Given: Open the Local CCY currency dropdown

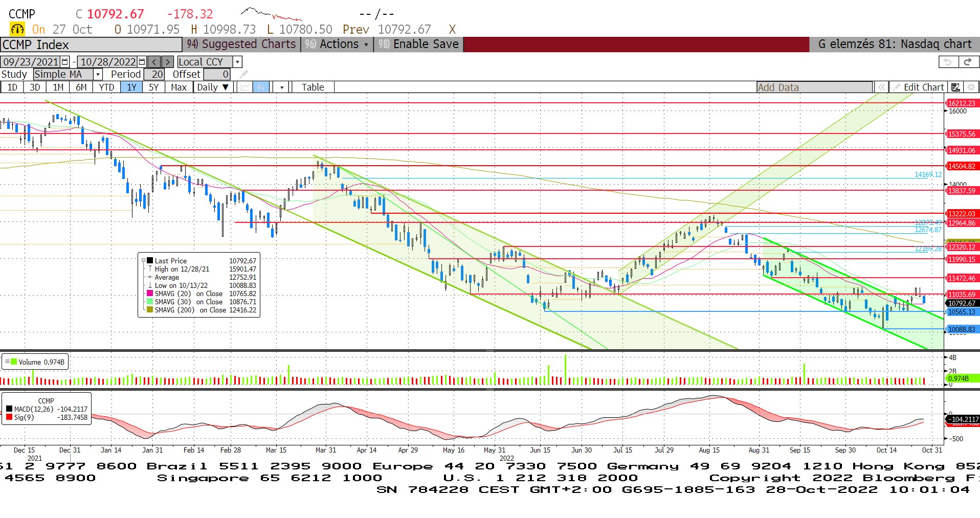Looking at the screenshot, I should point(237,62).
